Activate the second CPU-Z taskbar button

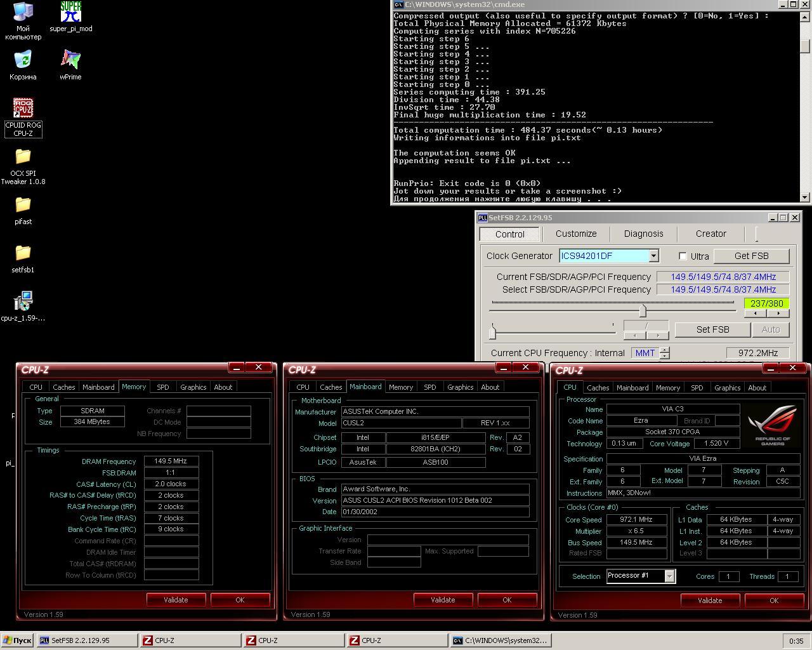(294, 640)
